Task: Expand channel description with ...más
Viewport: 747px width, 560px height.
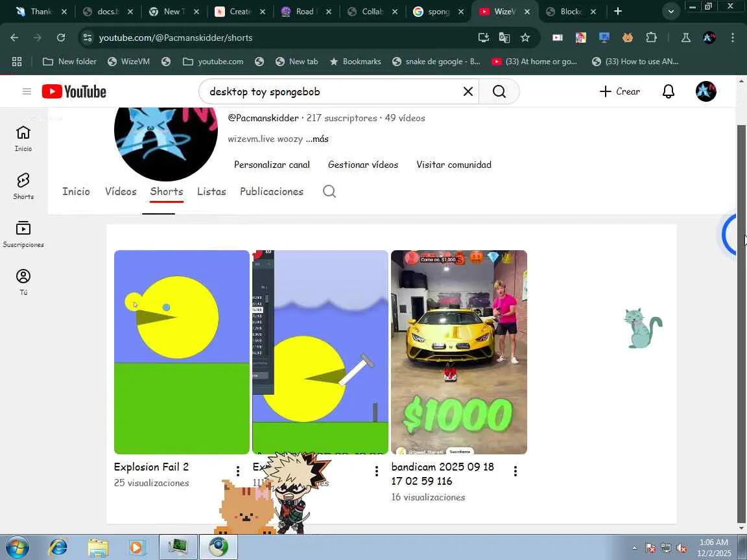Action: pyautogui.click(x=317, y=139)
